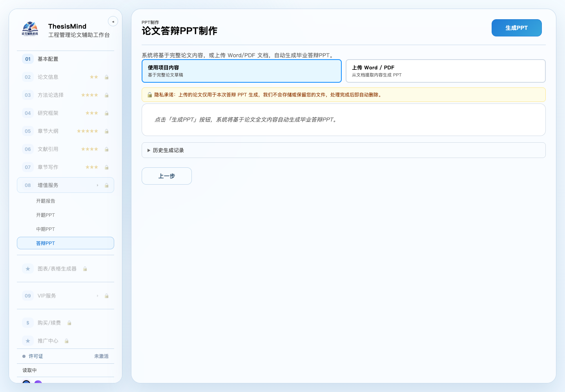The width and height of the screenshot is (565, 392).
Task: Expand the 历史生成记录 section
Action: tap(344, 150)
